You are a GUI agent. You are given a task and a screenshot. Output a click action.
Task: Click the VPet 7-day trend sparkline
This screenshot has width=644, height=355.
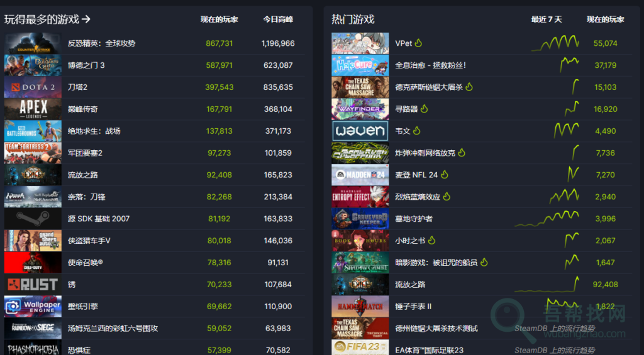[x=555, y=43]
